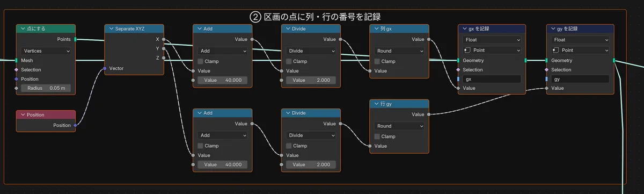This screenshot has height=194, width=644.
Task: Click Geometry input socket of gx を記録
Action: pyautogui.click(x=458, y=60)
